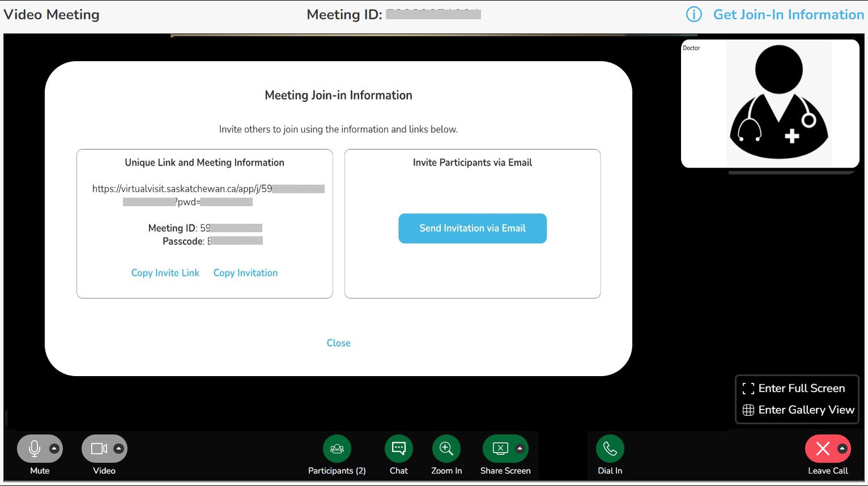Expand the Share Screen options arrow
The image size is (868, 486).
520,449
